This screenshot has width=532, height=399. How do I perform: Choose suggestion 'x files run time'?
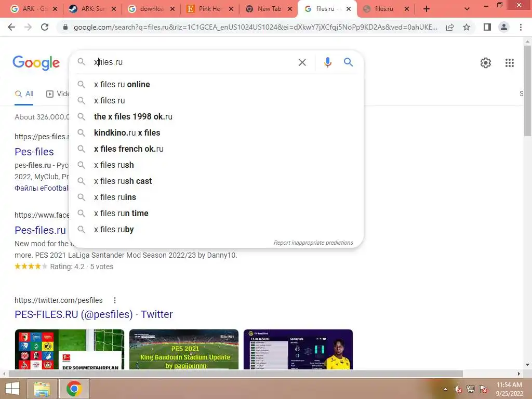[216, 214]
